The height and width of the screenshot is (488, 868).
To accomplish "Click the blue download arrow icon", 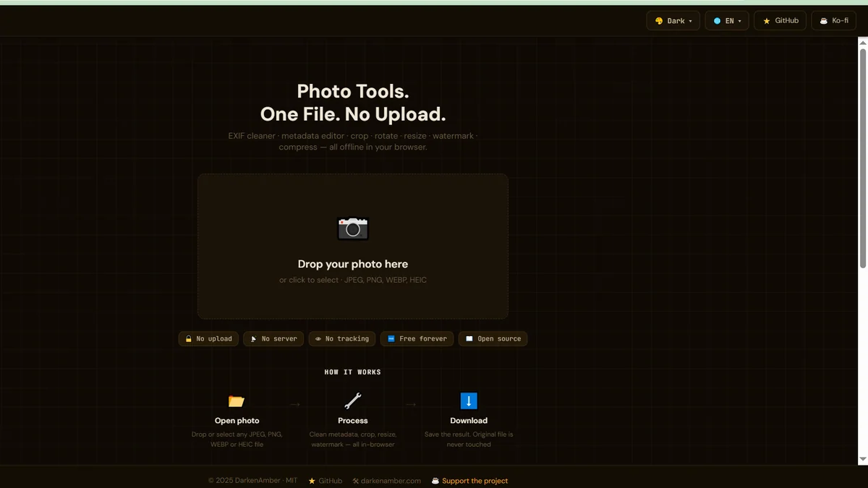I will (x=469, y=401).
